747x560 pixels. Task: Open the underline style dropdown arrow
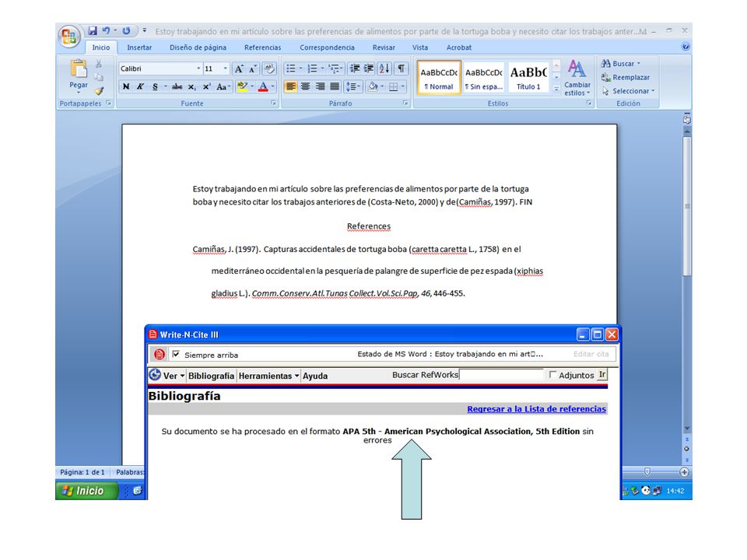pyautogui.click(x=165, y=86)
